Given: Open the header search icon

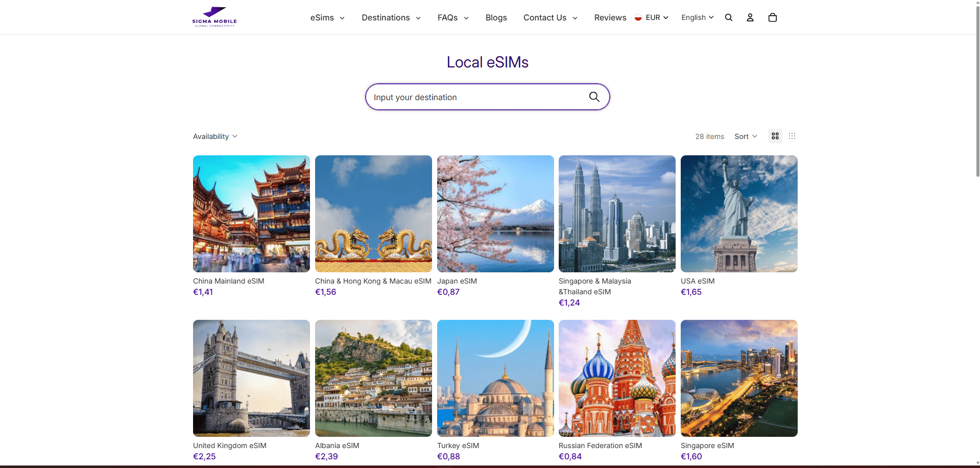Looking at the screenshot, I should point(729,17).
